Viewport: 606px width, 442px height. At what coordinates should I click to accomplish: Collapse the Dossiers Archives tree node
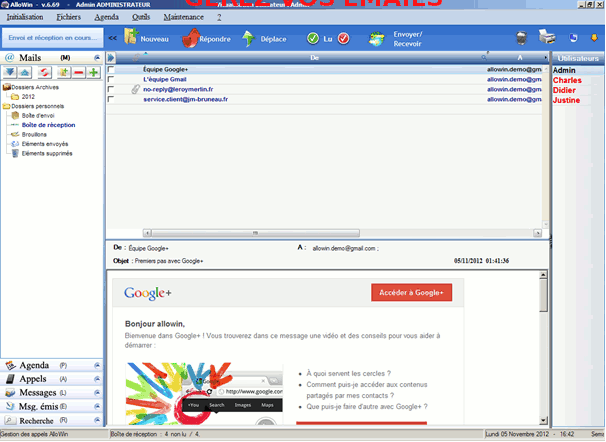pos(7,87)
